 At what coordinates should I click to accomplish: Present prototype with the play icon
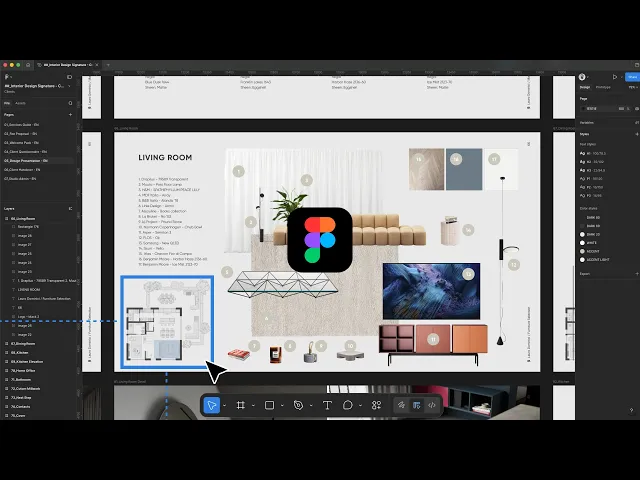[615, 77]
